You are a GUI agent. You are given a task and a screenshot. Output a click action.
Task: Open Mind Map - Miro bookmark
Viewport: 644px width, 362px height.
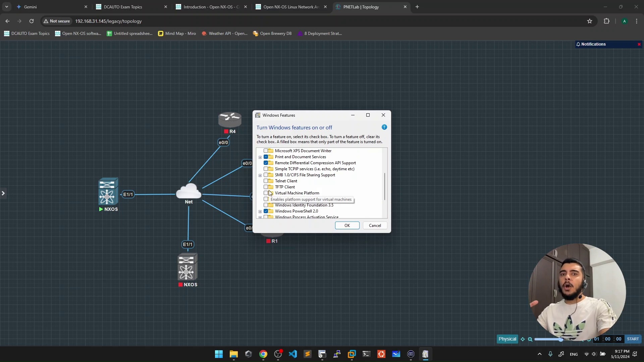coord(177,34)
